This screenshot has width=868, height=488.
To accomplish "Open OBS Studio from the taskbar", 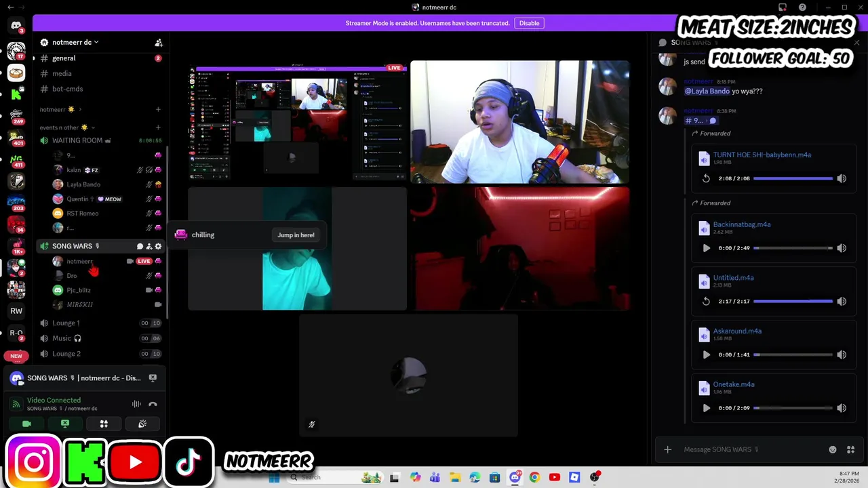I will click(595, 477).
